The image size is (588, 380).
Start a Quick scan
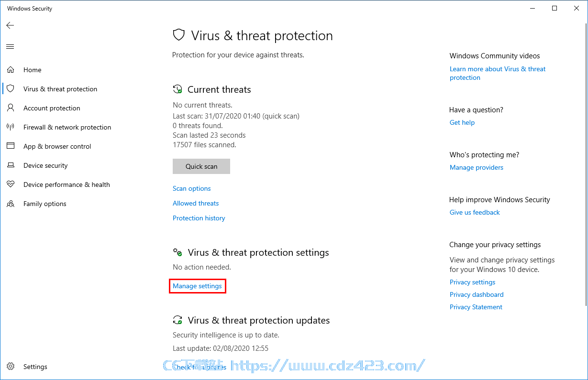click(201, 166)
